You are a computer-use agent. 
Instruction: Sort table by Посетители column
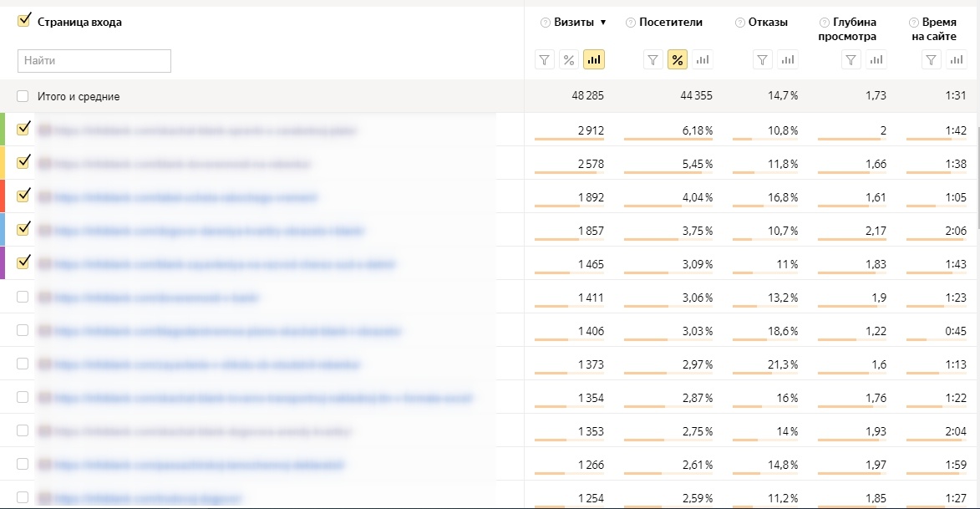pyautogui.click(x=670, y=23)
